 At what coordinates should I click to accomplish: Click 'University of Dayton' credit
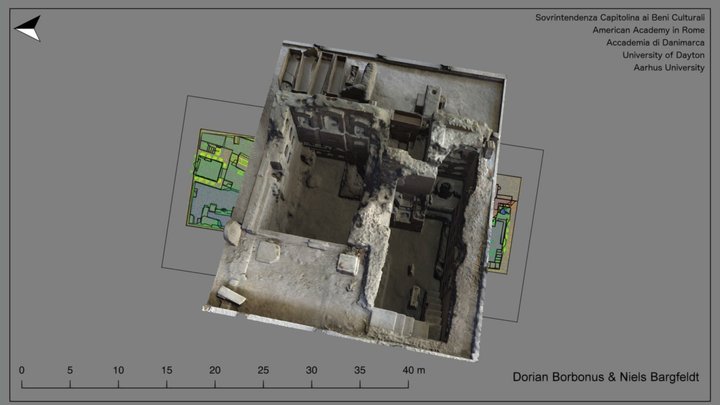pos(663,55)
